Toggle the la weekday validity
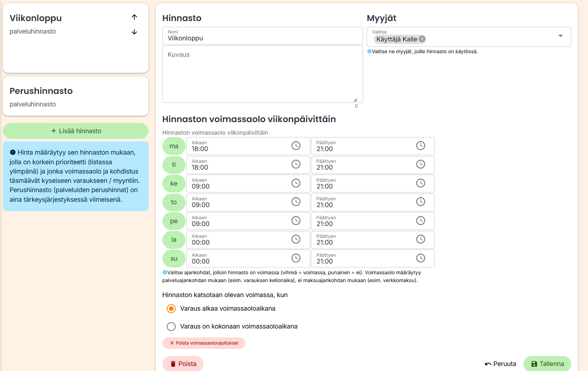The height and width of the screenshot is (371, 588). pos(174,240)
